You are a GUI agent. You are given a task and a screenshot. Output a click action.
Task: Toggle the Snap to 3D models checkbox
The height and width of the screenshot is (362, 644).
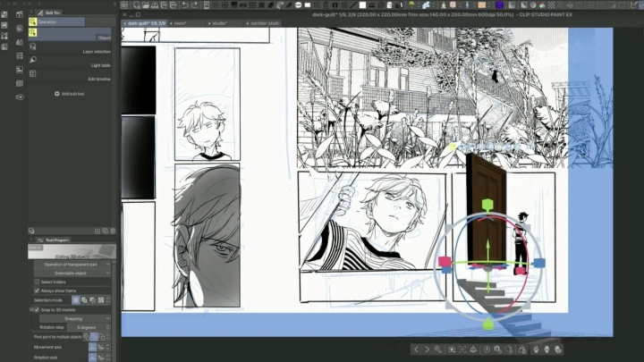37,309
